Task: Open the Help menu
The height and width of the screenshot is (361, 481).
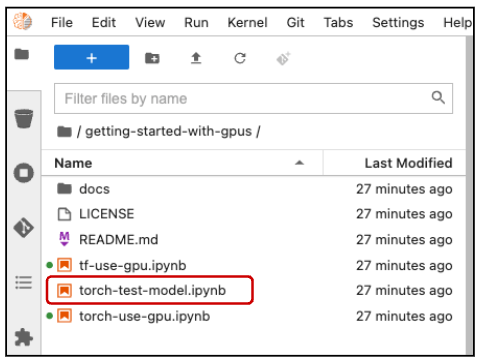Action: pos(457,23)
